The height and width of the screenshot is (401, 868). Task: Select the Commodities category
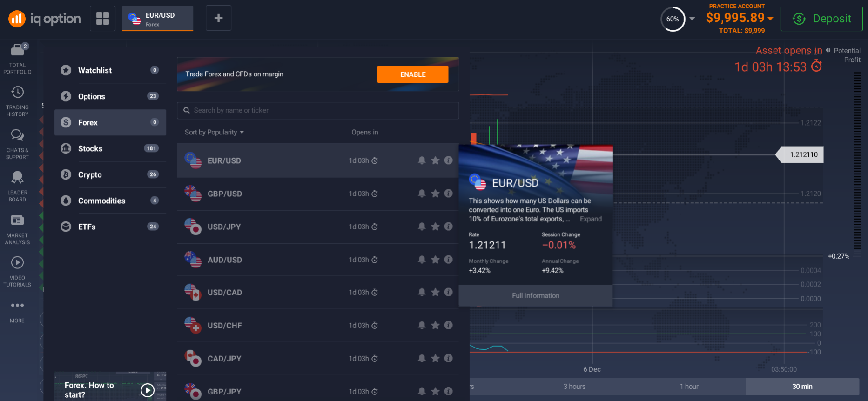(110, 200)
